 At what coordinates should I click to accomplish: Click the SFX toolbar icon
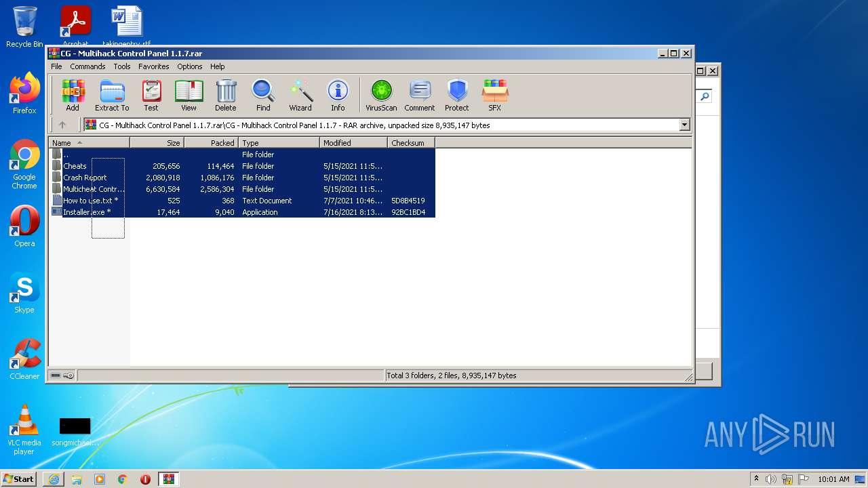[495, 96]
